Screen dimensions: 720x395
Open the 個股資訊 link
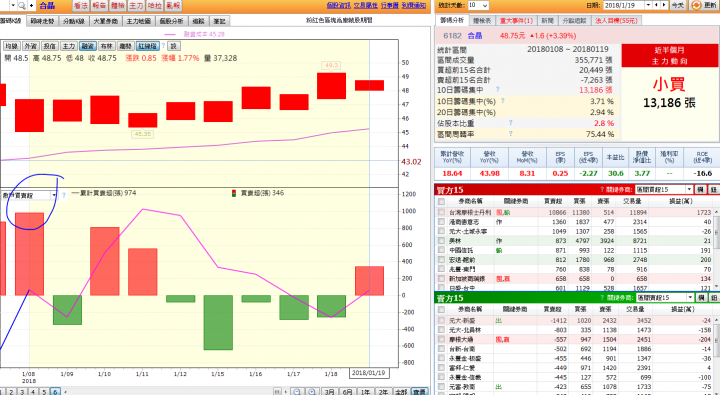click(x=338, y=5)
